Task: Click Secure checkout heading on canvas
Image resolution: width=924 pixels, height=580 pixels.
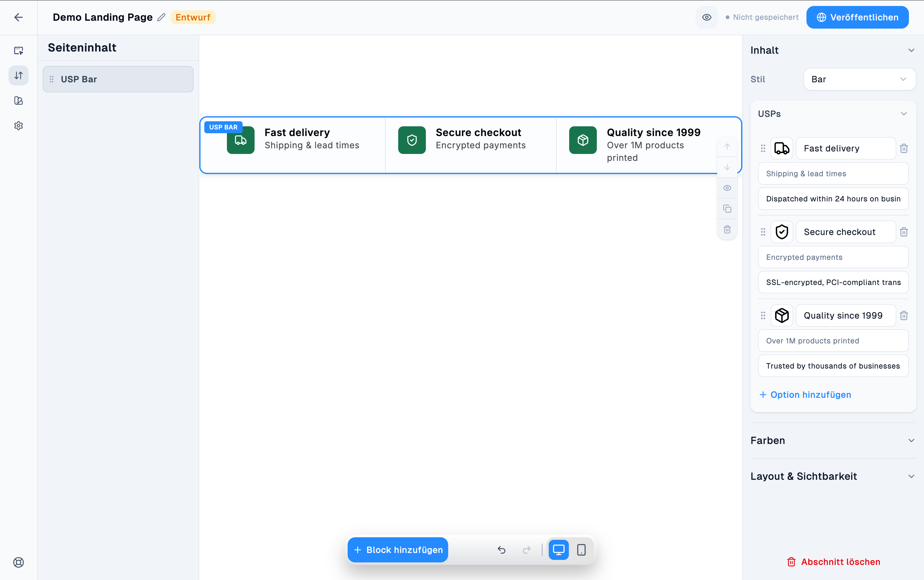Action: coord(478,132)
